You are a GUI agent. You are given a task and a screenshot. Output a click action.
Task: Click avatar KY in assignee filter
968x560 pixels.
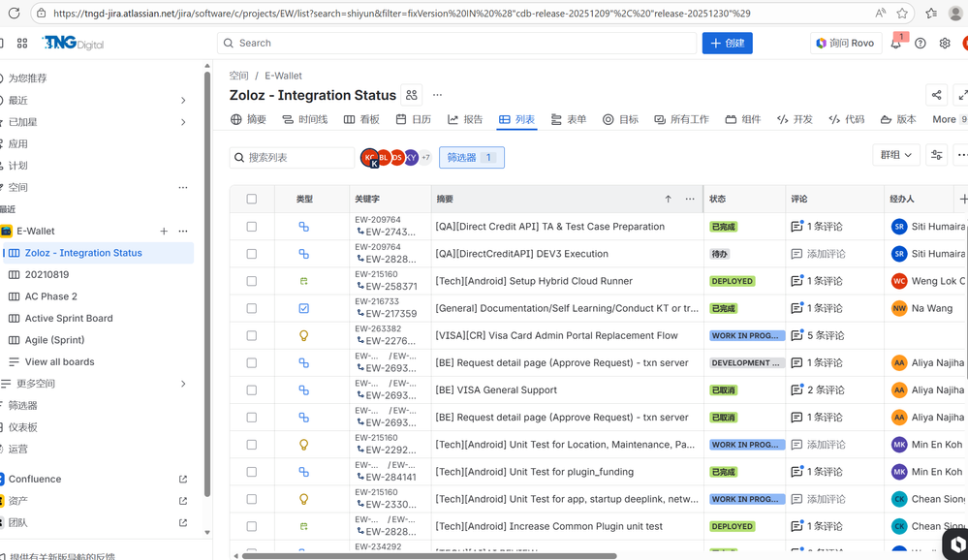tap(411, 158)
